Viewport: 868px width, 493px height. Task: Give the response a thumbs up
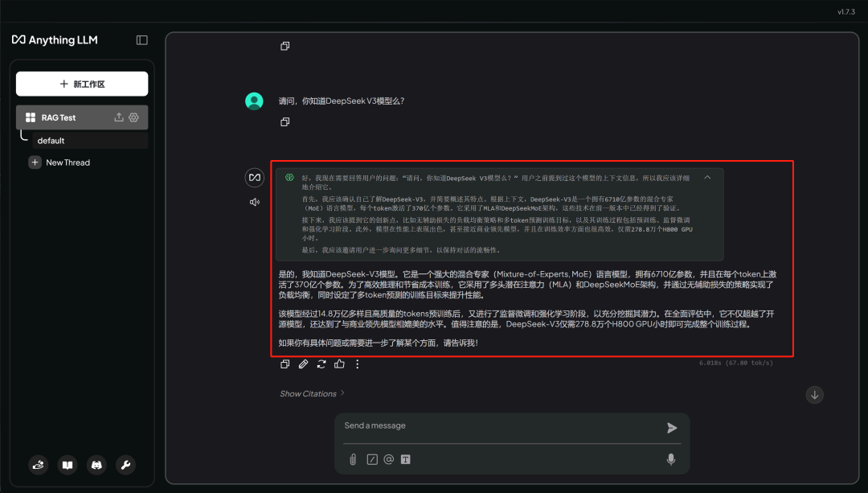pos(339,364)
